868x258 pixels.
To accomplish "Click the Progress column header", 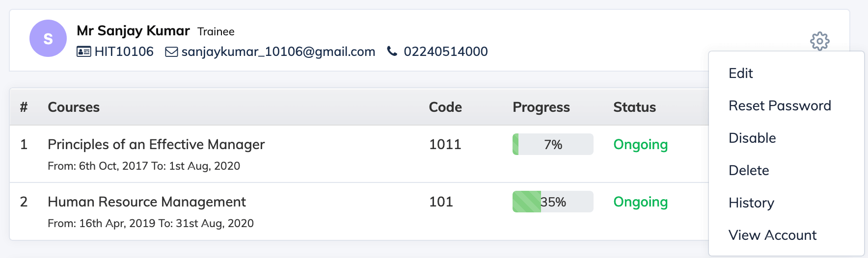I will click(541, 107).
